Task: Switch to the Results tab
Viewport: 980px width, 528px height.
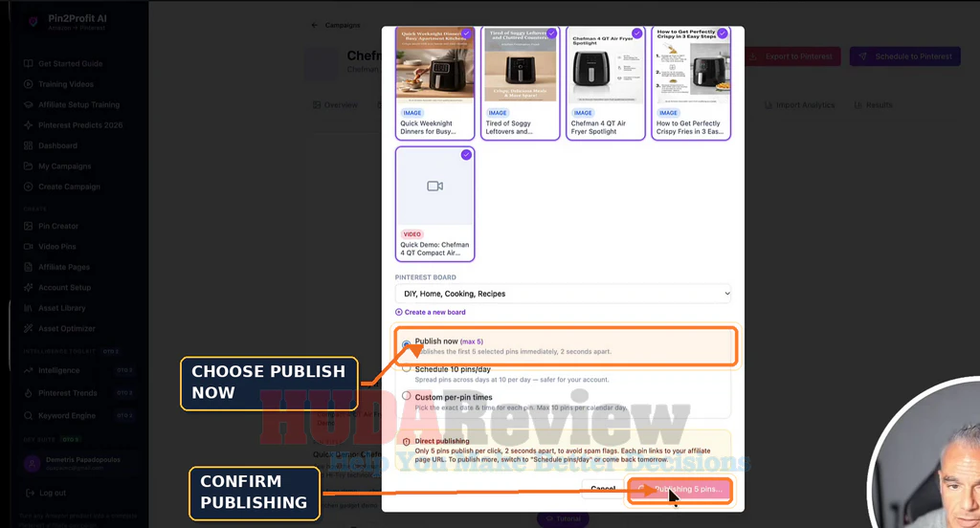Action: 873,105
